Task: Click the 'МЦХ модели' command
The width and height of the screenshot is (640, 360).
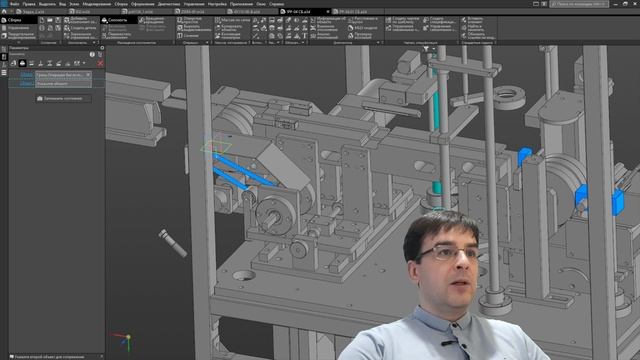Action: (x=363, y=28)
